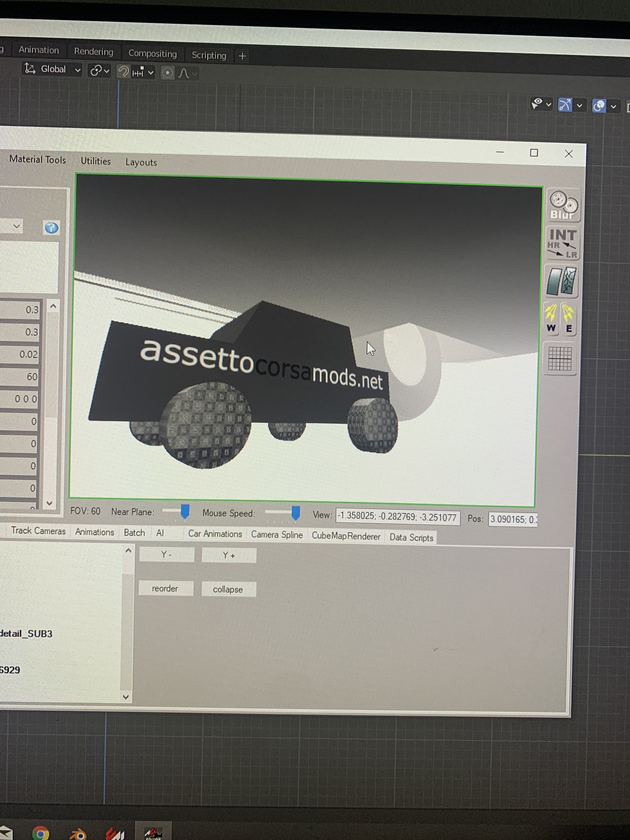The width and height of the screenshot is (630, 840).
Task: Click Blender transform orientation axes icon
Action: tap(30, 68)
